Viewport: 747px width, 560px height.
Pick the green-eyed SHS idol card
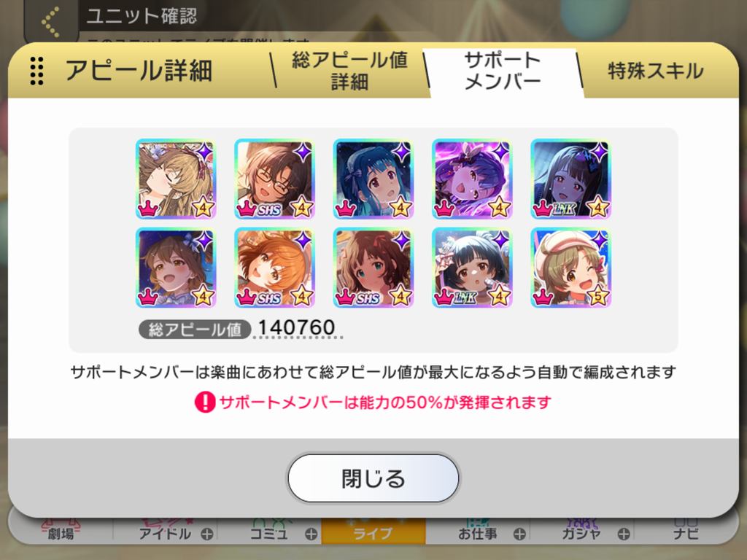(x=373, y=267)
